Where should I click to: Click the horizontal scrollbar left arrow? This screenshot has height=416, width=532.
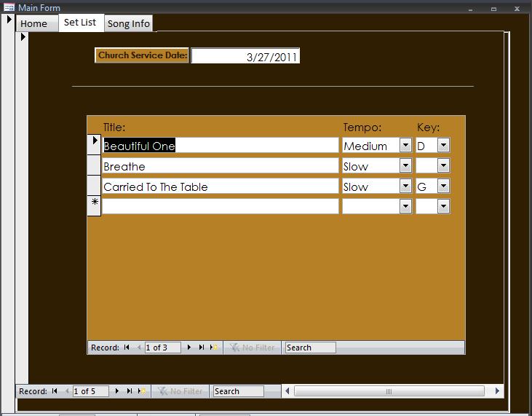coord(287,391)
